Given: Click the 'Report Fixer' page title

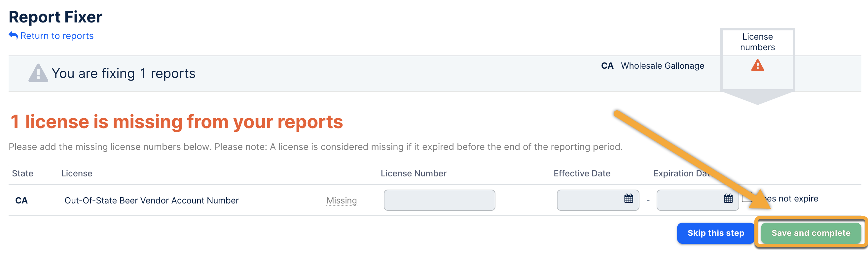Looking at the screenshot, I should pyautogui.click(x=55, y=17).
